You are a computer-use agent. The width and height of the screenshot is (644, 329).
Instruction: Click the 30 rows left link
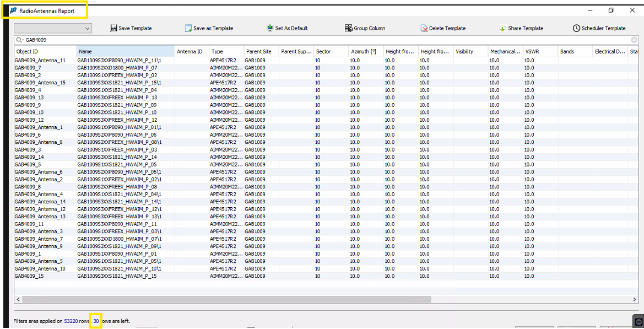pyautogui.click(x=96, y=321)
